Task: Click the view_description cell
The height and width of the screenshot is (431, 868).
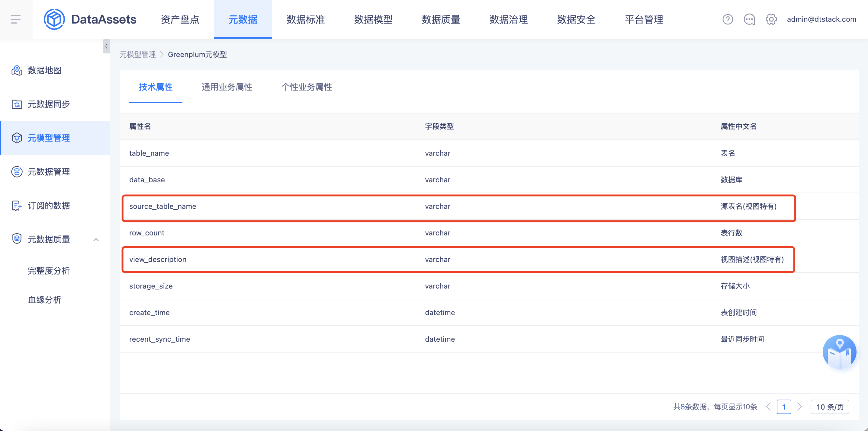Action: [x=158, y=260]
